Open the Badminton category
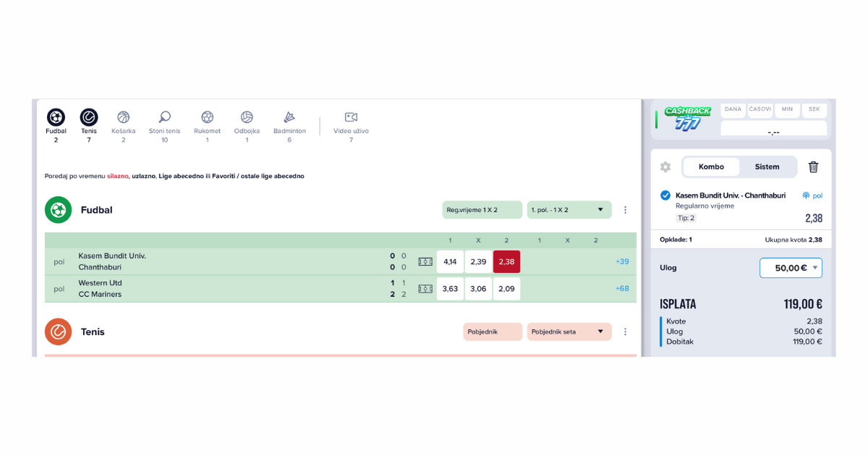 pyautogui.click(x=289, y=118)
